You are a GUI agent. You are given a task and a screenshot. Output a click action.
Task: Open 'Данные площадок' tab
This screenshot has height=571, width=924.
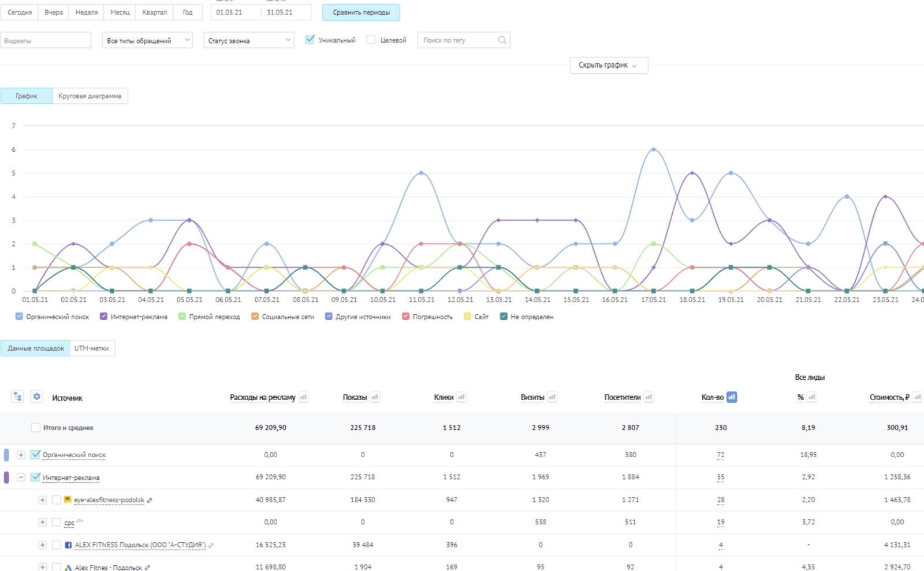click(36, 348)
